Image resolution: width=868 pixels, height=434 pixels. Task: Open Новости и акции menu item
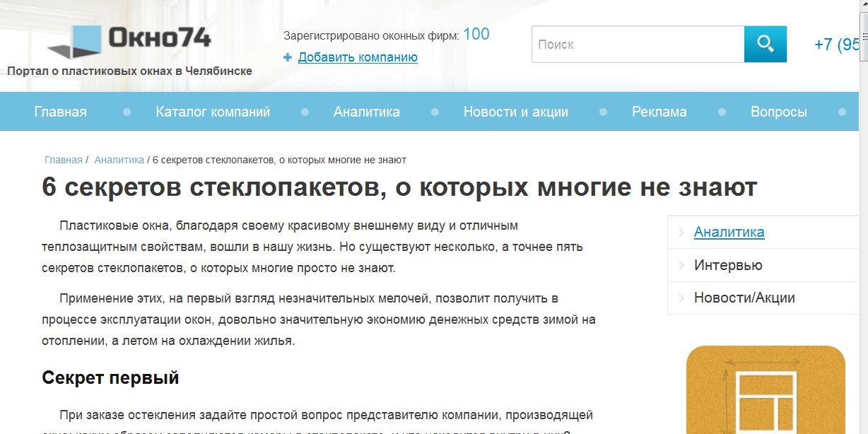(516, 112)
